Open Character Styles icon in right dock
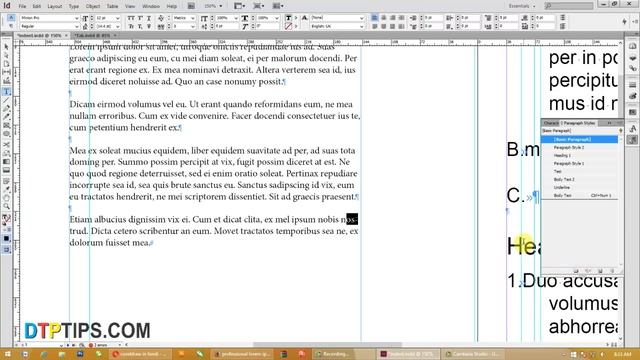The width and height of the screenshot is (640, 360). pos(633,129)
